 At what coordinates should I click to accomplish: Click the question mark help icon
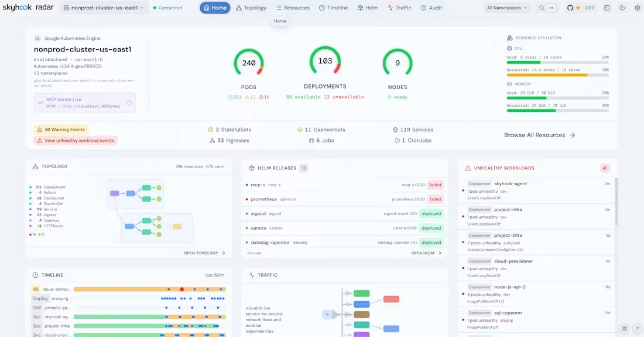click(x=638, y=328)
